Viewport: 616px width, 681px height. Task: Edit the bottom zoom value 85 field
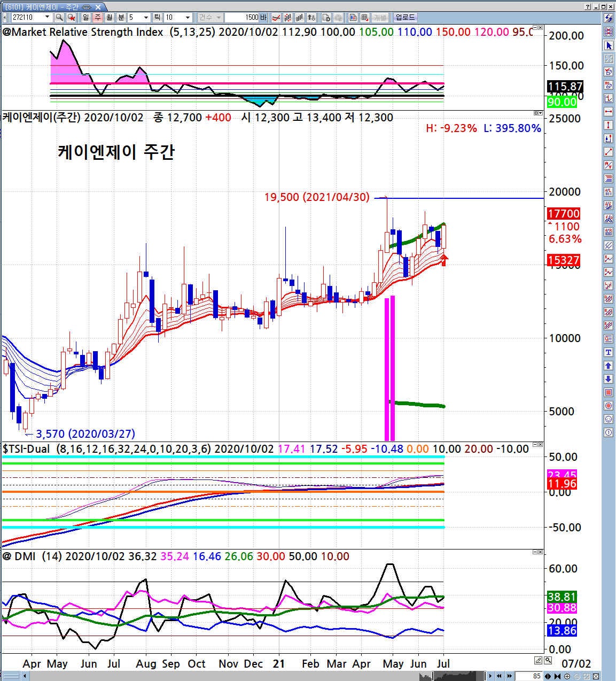tap(528, 676)
